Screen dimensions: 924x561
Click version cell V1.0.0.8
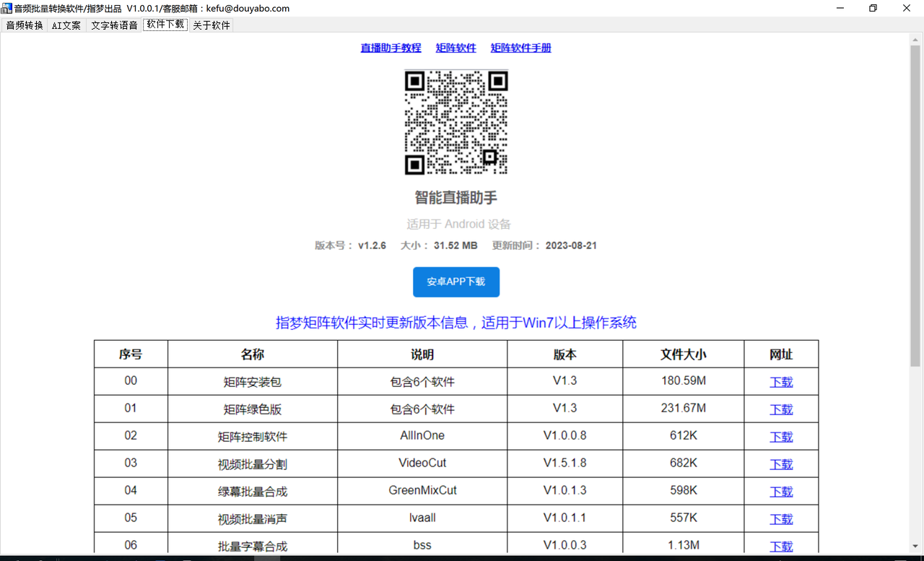(x=565, y=435)
